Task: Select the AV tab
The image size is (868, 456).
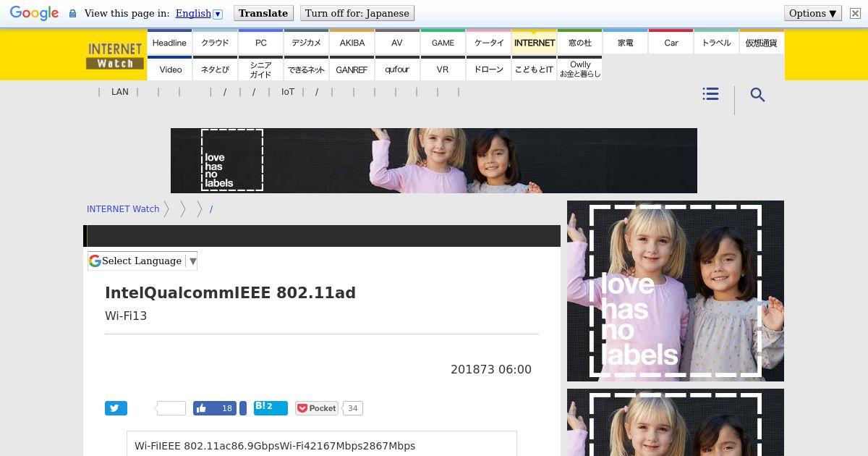Action: pos(397,43)
